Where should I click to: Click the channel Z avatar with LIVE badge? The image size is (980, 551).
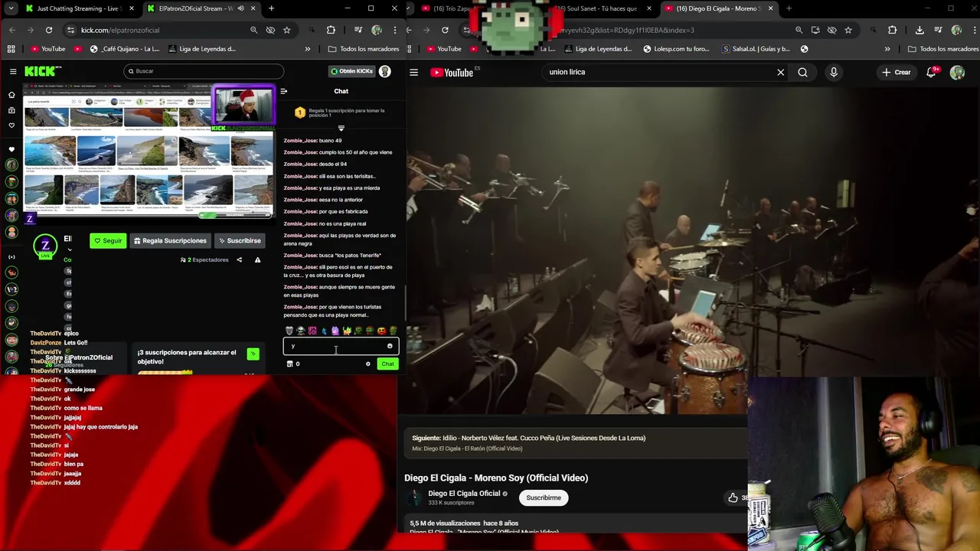point(45,246)
